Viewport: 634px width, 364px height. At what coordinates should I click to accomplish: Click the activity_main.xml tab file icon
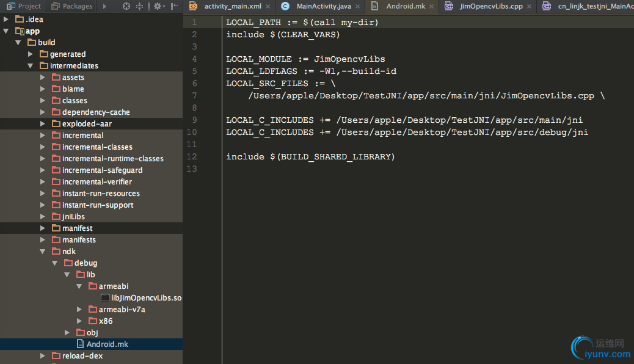(x=193, y=6)
